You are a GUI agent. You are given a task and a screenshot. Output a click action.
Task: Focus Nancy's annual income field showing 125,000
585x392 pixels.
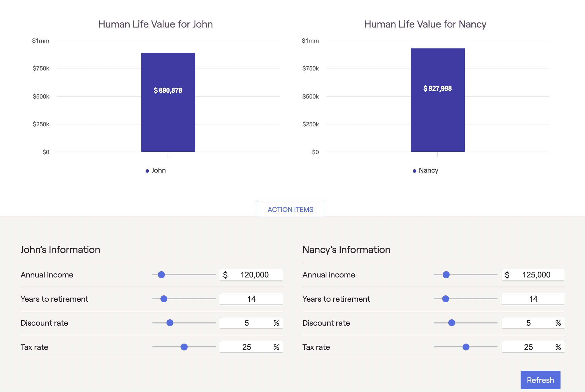point(536,275)
